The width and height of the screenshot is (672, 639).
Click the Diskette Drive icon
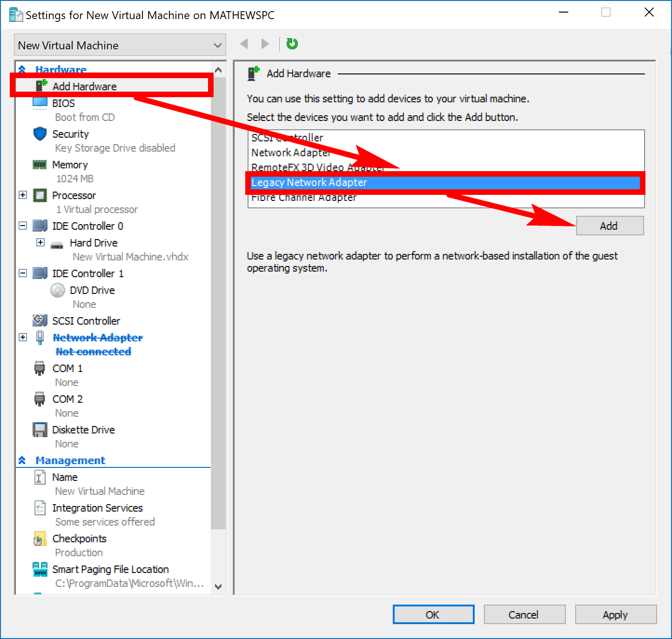point(40,429)
